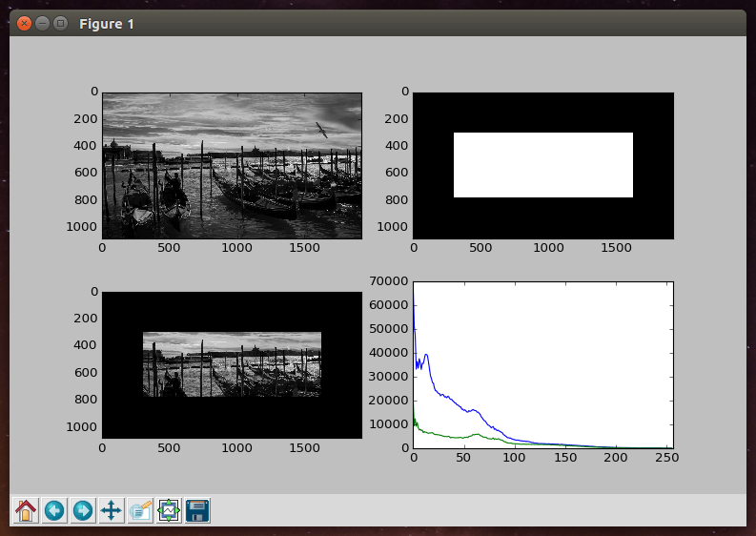Viewport: 756px width, 536px height.
Task: Go back to previous view
Action: [x=54, y=510]
